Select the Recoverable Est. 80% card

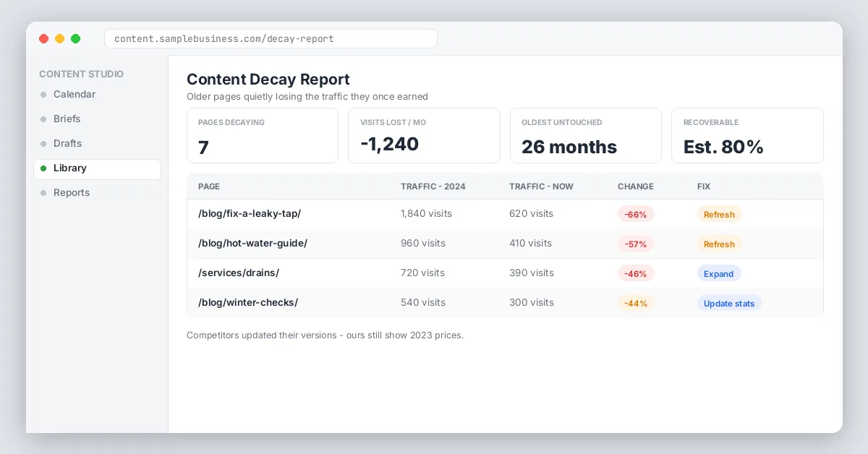[747, 136]
